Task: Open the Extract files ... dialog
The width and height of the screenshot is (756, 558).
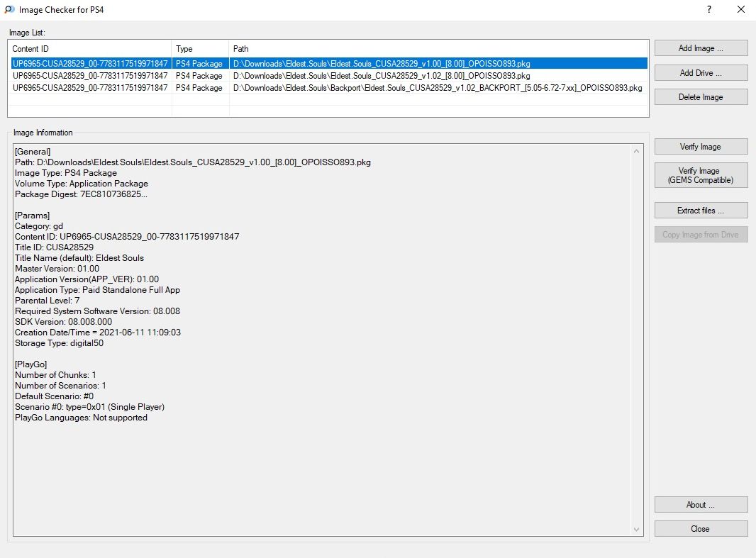Action: coord(701,211)
